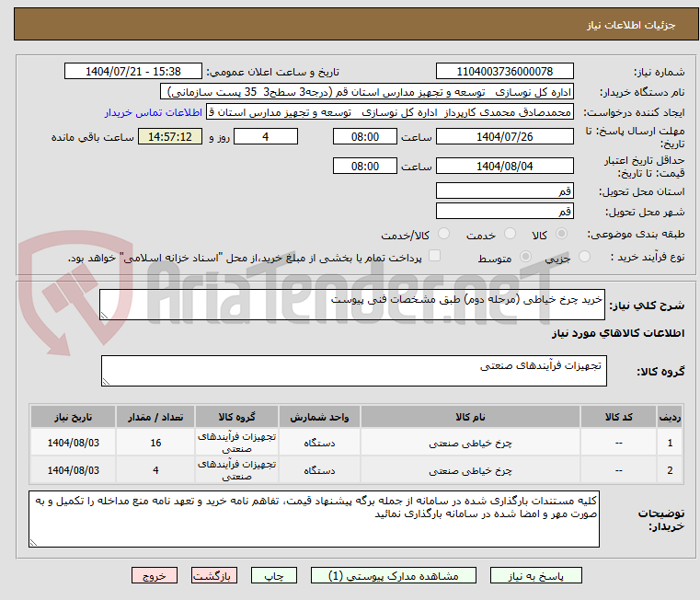Click the resize handle of توضیحات خریدار box
This screenshot has height=600, width=700.
[33, 543]
